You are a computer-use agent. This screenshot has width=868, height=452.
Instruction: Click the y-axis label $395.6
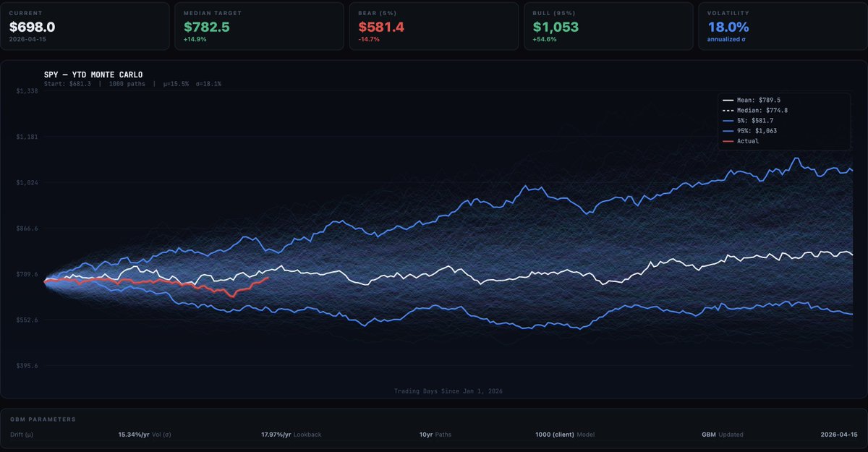pos(27,366)
